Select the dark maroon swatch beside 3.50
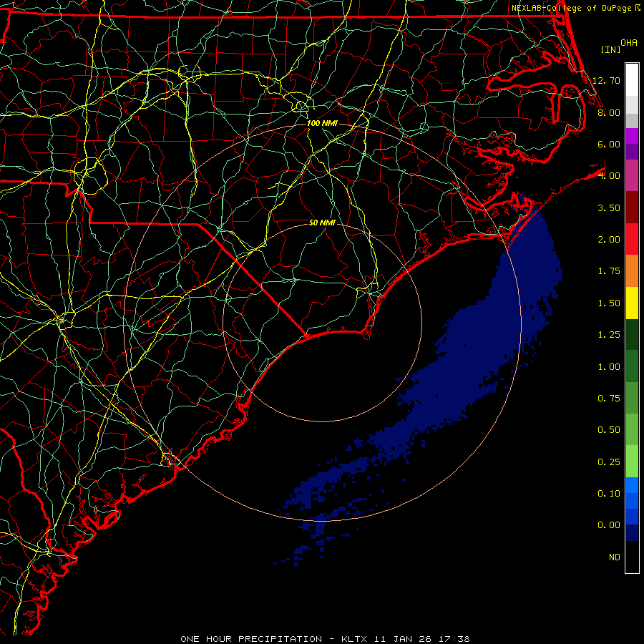The width and height of the screenshot is (644, 644). [x=632, y=208]
